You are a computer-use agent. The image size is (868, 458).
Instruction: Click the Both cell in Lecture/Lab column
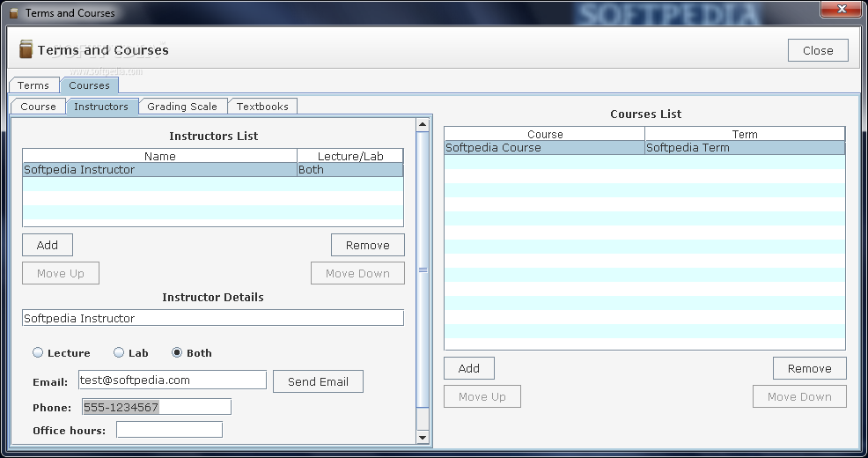(x=349, y=170)
